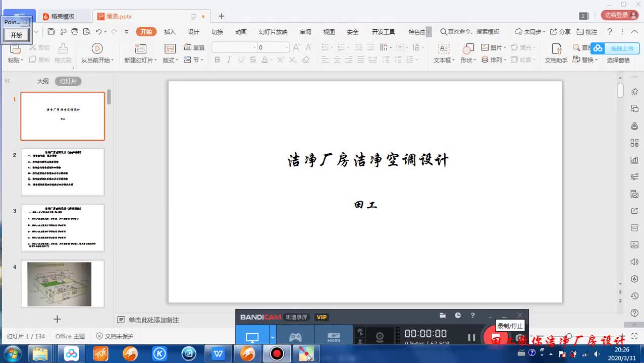
Task: Open 幻灯片放映 slideshow tab
Action: coord(273,32)
